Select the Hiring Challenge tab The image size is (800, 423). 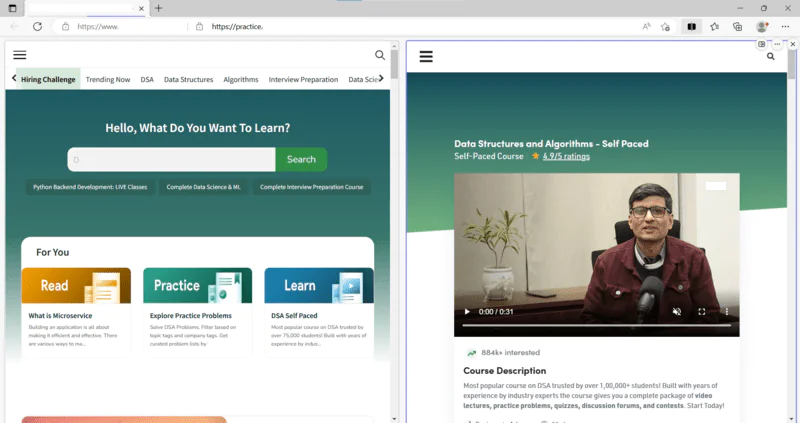[48, 79]
